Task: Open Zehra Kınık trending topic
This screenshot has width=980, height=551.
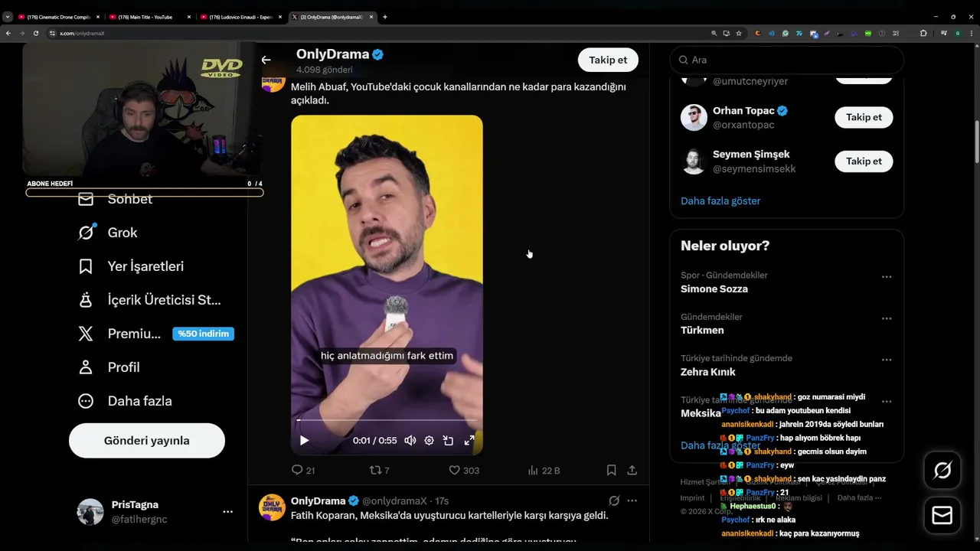Action: point(708,372)
